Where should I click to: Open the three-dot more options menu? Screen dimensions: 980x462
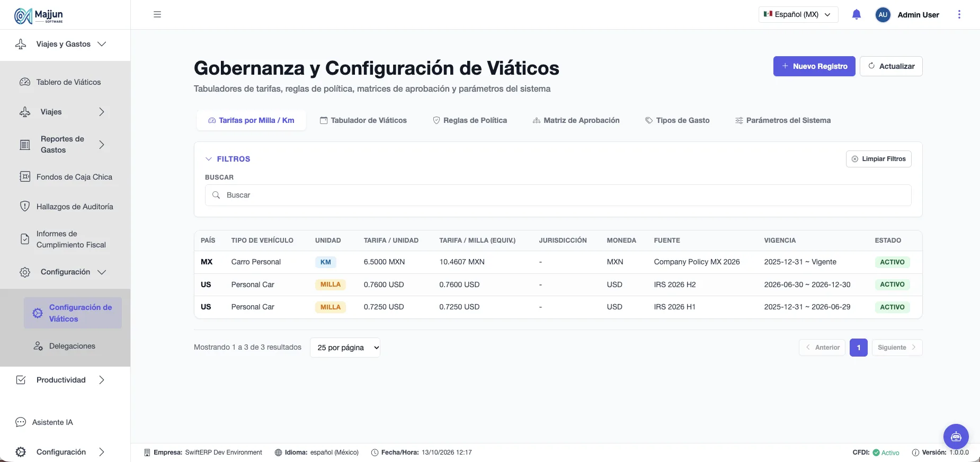(959, 14)
